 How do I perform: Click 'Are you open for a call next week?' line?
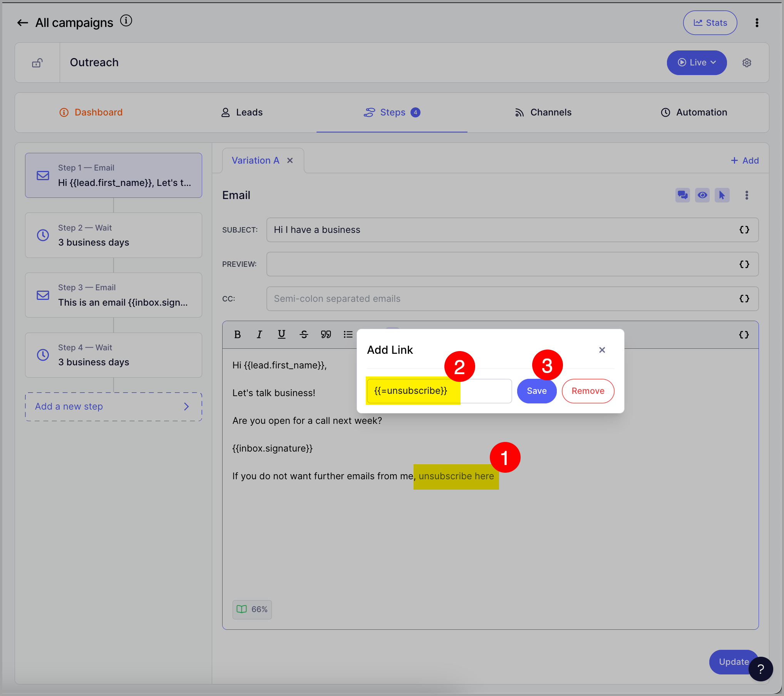point(307,421)
